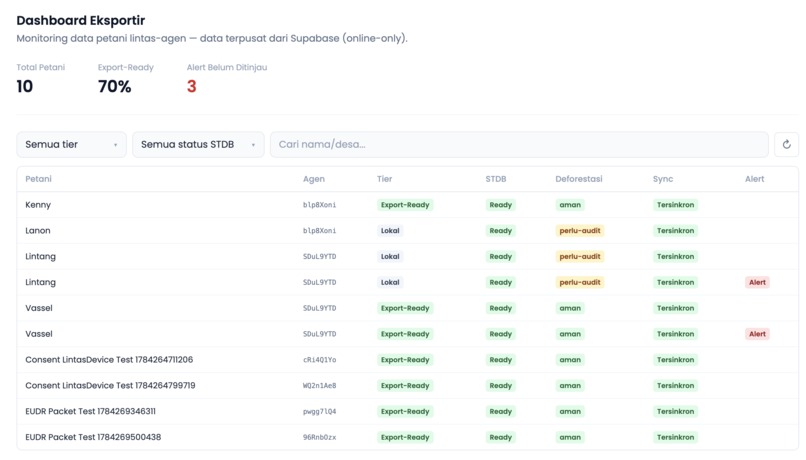
Task: Click the Lokal tier badge in Lanon row
Action: [x=390, y=230]
